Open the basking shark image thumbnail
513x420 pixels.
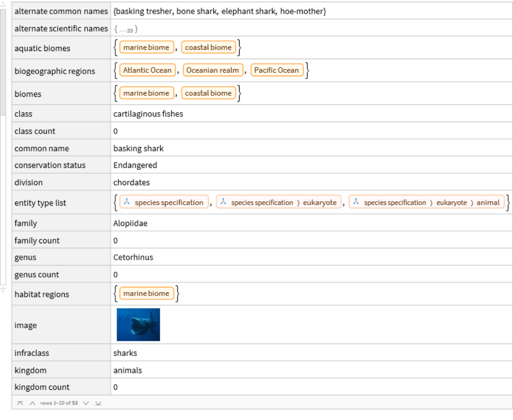tap(138, 325)
